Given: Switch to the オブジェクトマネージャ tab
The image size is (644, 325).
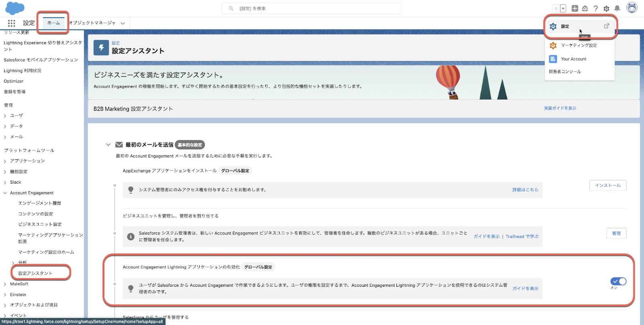Looking at the screenshot, I should tap(92, 23).
